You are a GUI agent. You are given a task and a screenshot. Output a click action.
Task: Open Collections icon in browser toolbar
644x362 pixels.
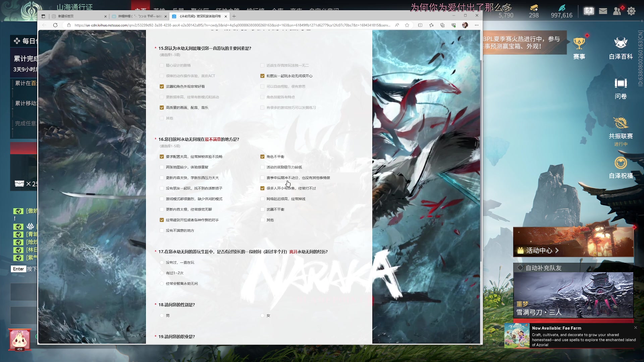pos(442,25)
